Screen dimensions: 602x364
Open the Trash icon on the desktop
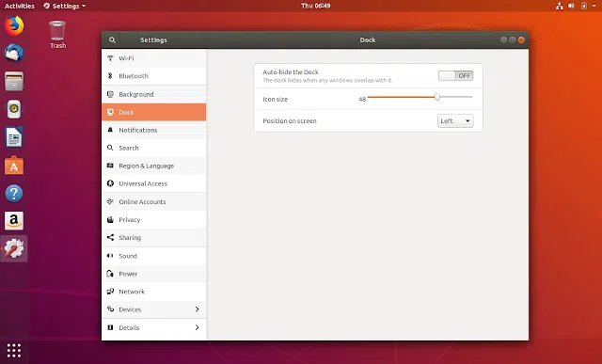[x=57, y=35]
